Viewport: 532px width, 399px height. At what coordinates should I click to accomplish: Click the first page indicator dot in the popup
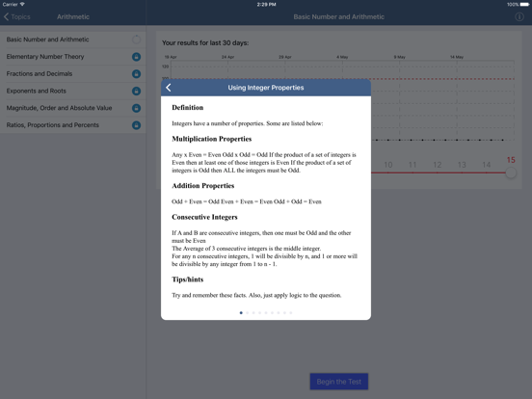pos(241,313)
